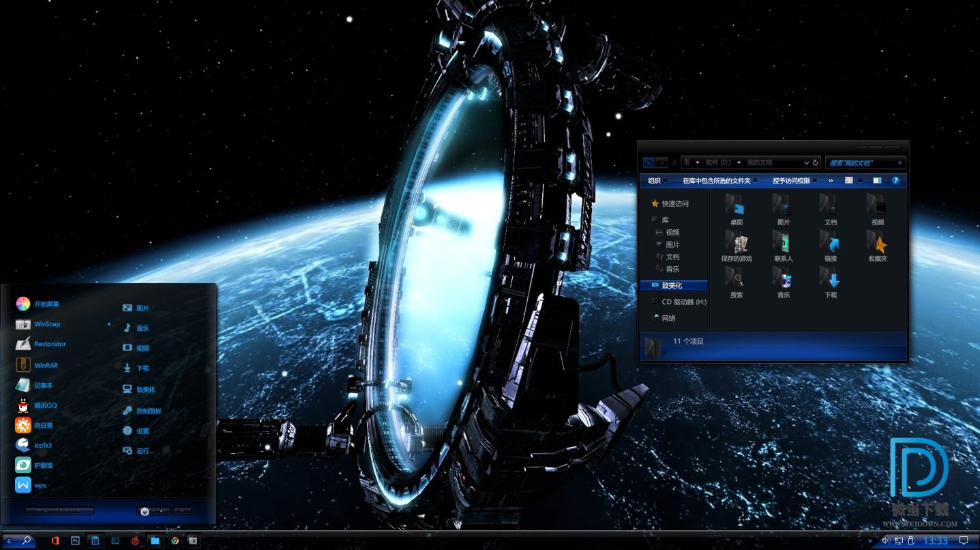Open 下载 in start menu right column

pyautogui.click(x=136, y=368)
